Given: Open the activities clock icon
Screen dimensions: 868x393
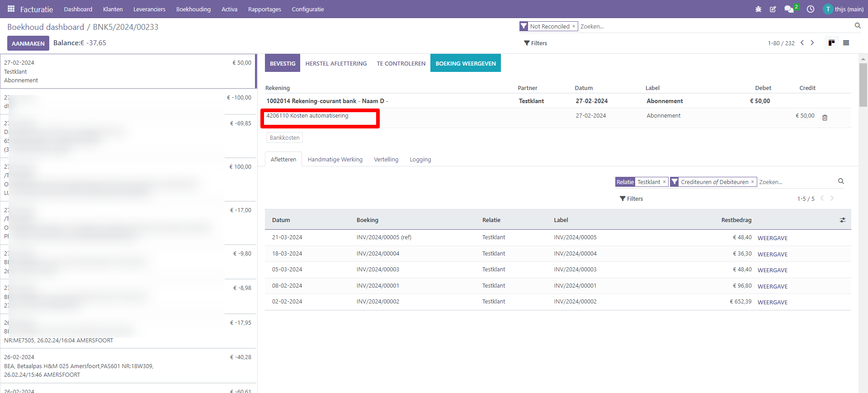Looking at the screenshot, I should [x=811, y=9].
